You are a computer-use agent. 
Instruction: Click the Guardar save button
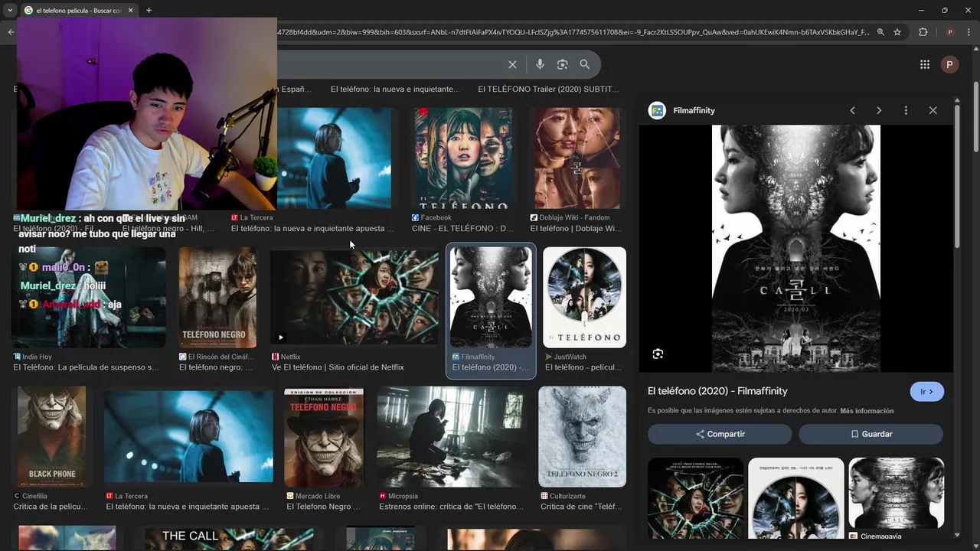coord(871,434)
